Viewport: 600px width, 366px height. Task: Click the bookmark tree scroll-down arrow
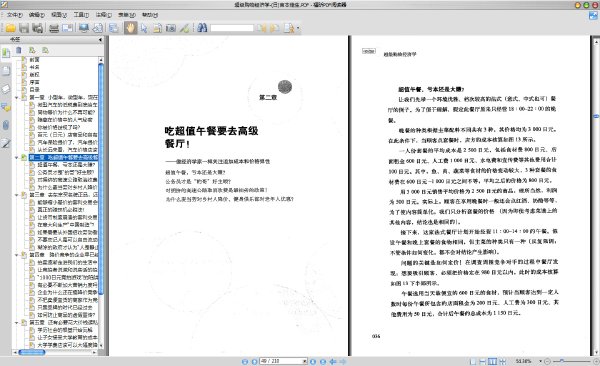click(x=101, y=345)
